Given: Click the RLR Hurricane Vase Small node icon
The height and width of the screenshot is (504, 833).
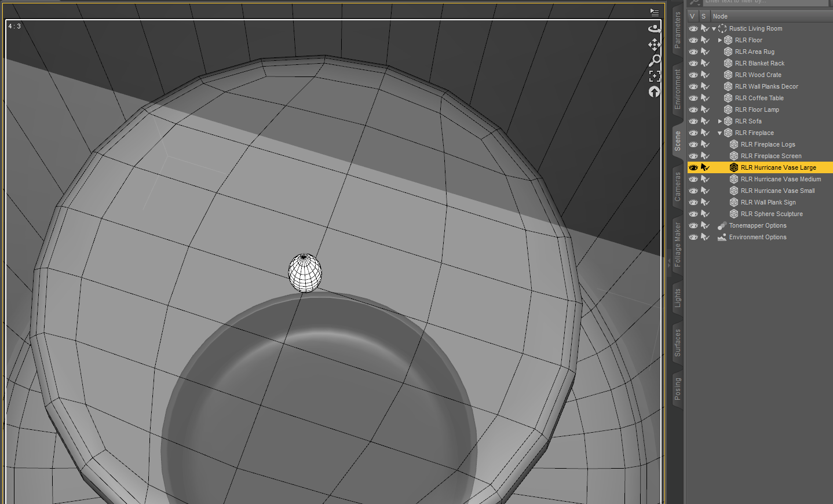Looking at the screenshot, I should pos(734,191).
